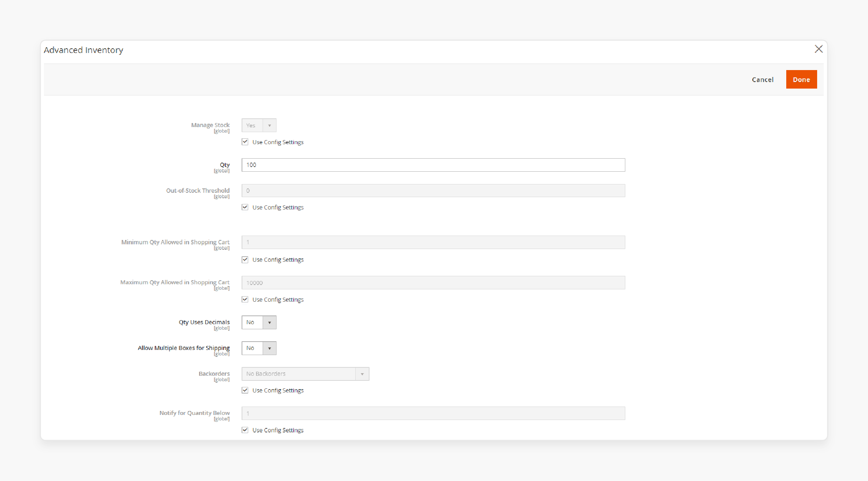This screenshot has height=481, width=868.
Task: Click the Backorders label
Action: pyautogui.click(x=214, y=374)
